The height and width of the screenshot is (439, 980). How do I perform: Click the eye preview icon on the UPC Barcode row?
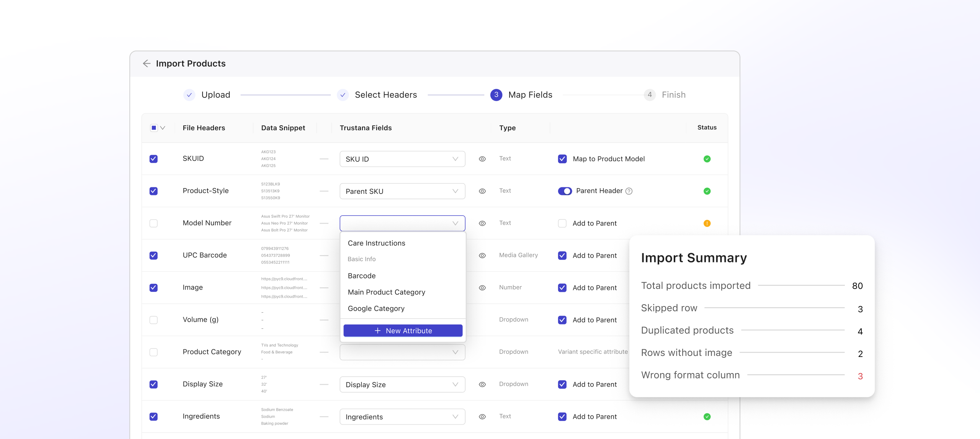(x=482, y=255)
